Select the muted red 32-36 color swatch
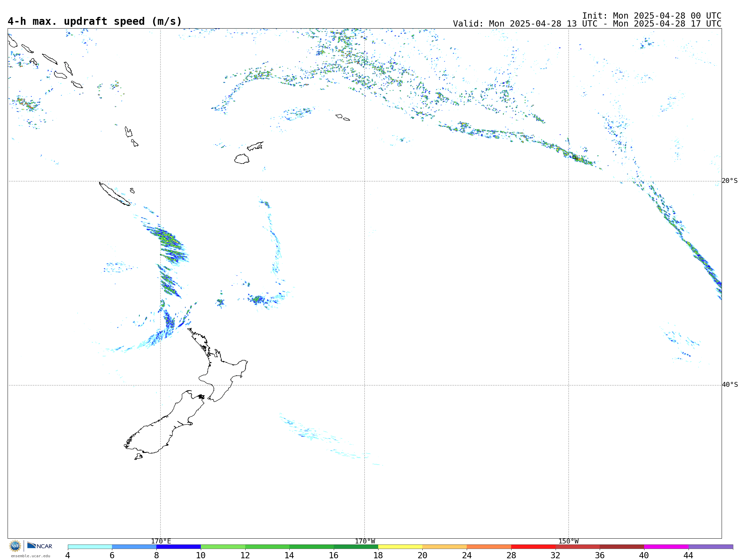The width and height of the screenshot is (744, 560). 578,547
